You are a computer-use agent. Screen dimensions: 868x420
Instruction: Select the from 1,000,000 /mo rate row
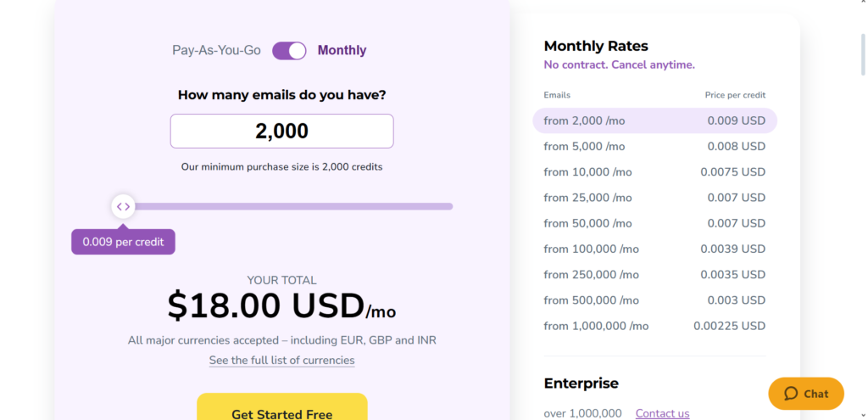coord(655,326)
